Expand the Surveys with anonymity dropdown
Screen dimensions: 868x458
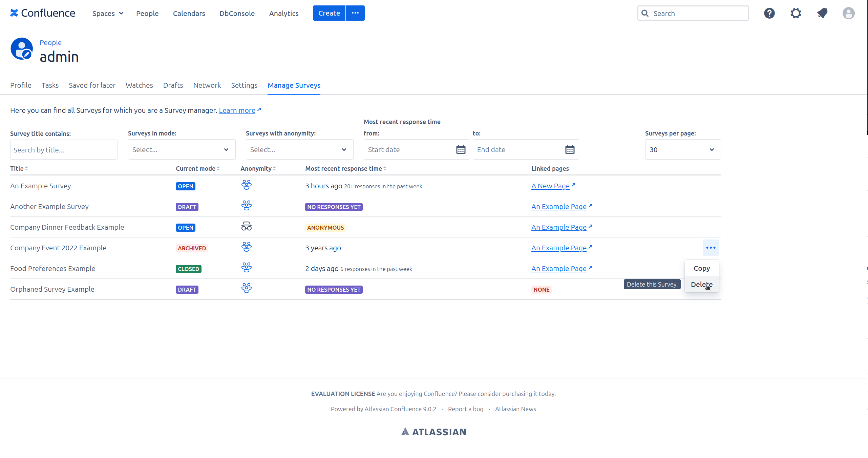coord(299,149)
